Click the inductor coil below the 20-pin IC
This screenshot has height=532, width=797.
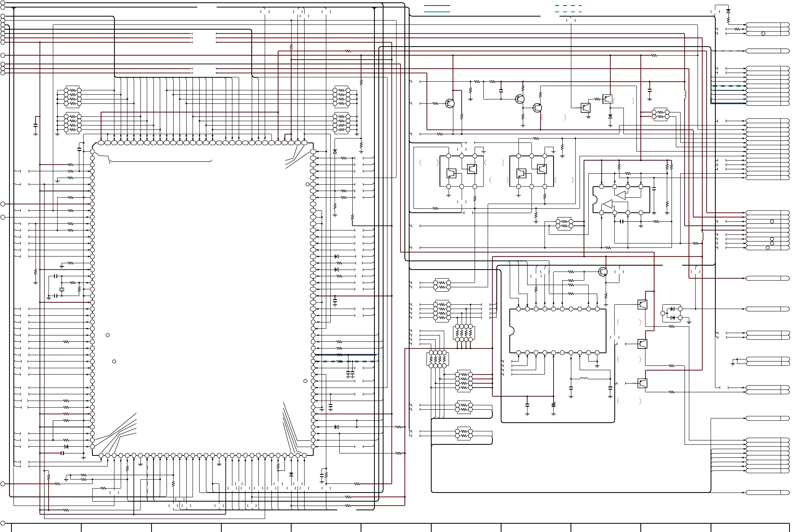(x=584, y=379)
